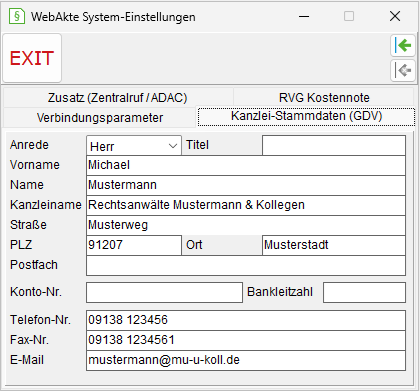
Task: Switch to the RVG Kostennote tab
Action: point(324,98)
